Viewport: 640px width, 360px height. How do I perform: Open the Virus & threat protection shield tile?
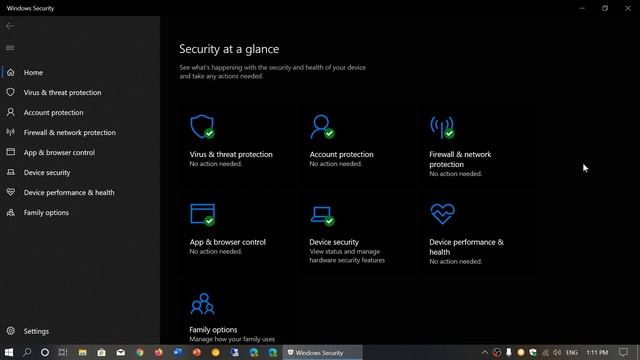238,145
